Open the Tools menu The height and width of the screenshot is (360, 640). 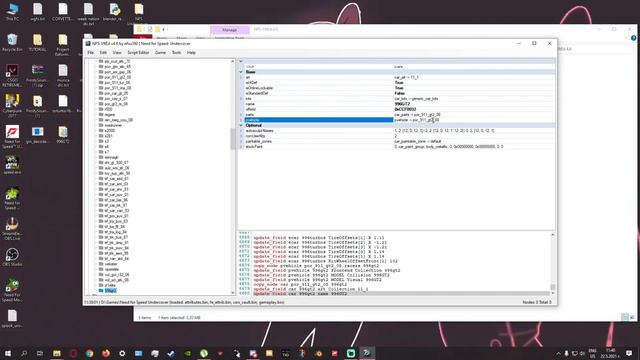tap(176, 53)
